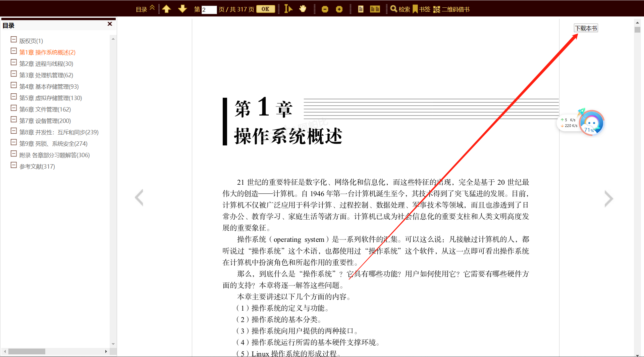Collapse the box icon beside 第7章

[14, 120]
